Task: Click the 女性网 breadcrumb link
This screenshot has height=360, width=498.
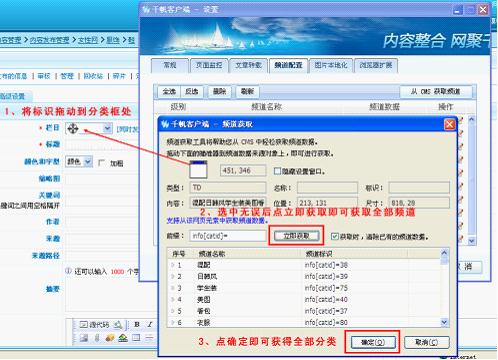Action: [88, 40]
